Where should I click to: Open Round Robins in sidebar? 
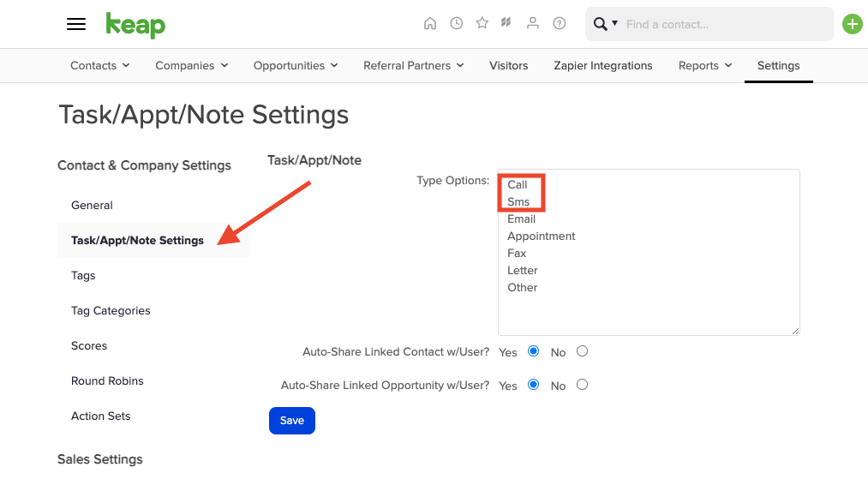tap(107, 381)
